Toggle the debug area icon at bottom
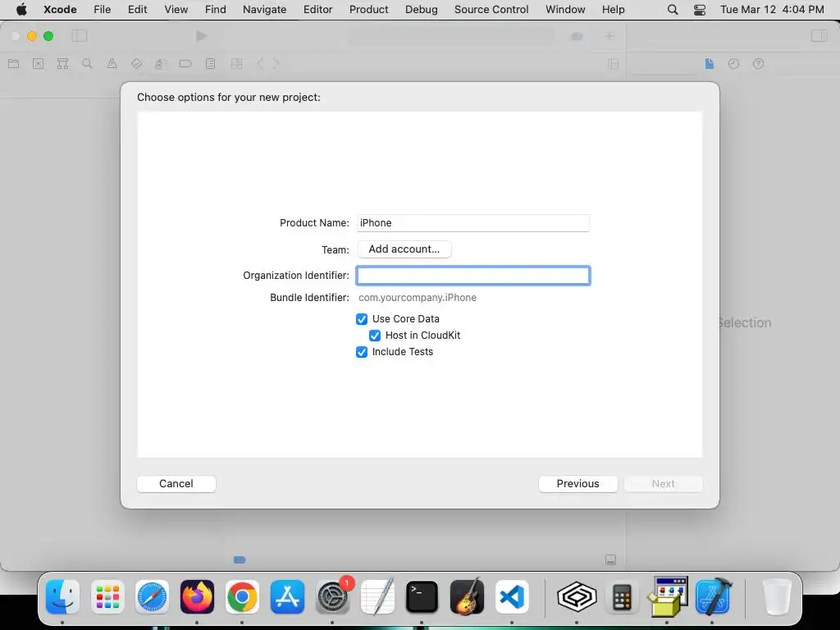 pos(610,560)
